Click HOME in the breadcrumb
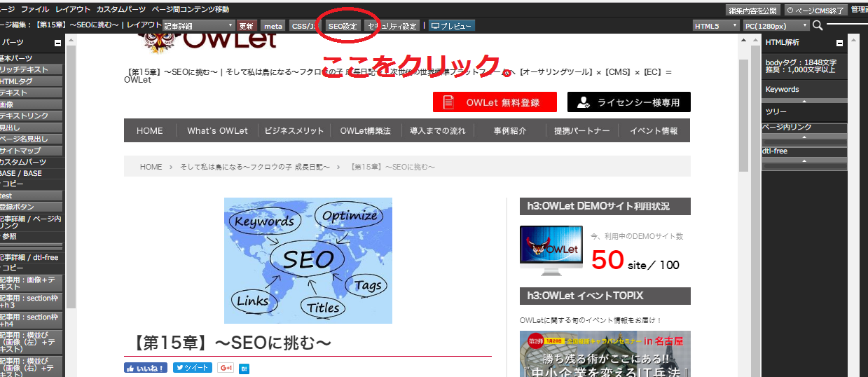The image size is (868, 377). (151, 167)
